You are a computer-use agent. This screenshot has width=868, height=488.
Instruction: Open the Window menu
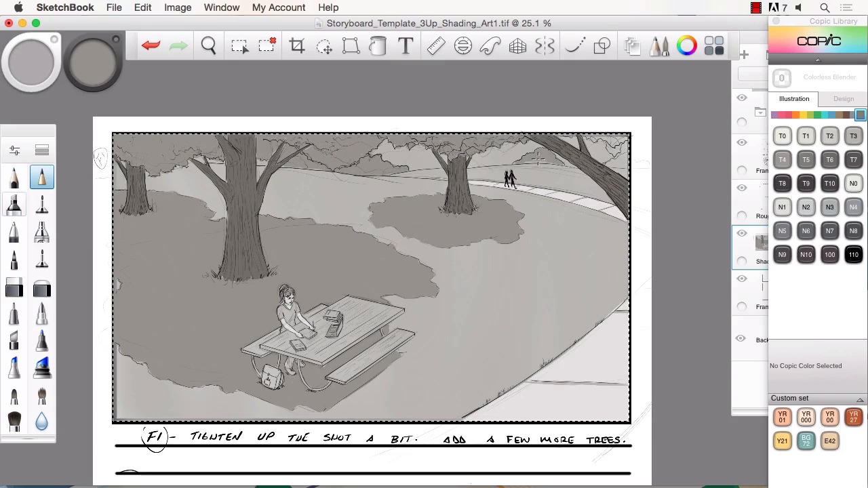coord(222,7)
